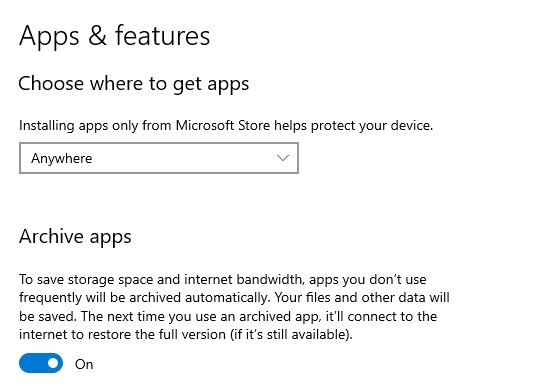Select the Anywhere text in the dropdown
Viewport: 534px width, 388px height.
pyautogui.click(x=62, y=158)
